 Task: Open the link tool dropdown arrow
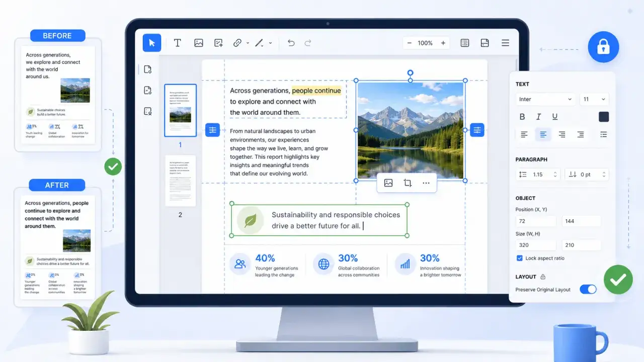coord(248,43)
